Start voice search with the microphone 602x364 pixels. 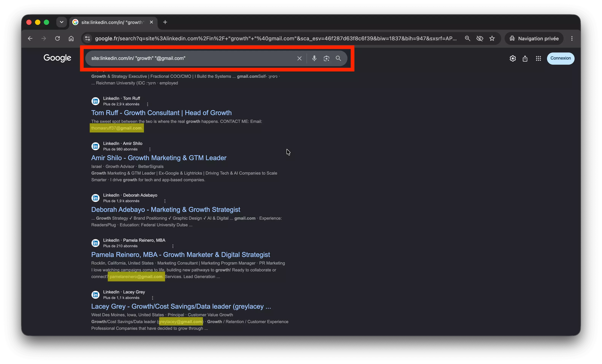[314, 58]
